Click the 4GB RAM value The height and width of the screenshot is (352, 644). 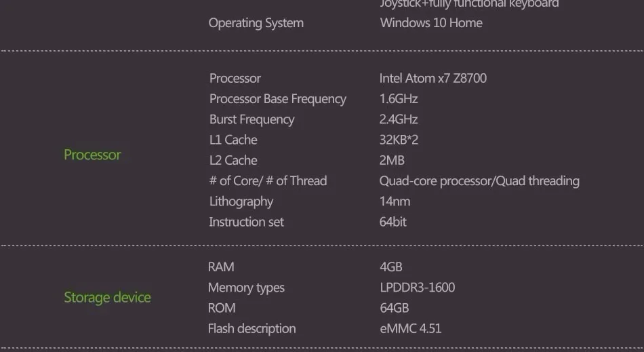(391, 267)
